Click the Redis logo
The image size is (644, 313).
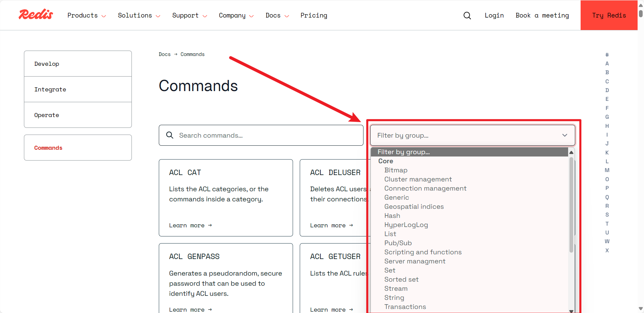(36, 15)
